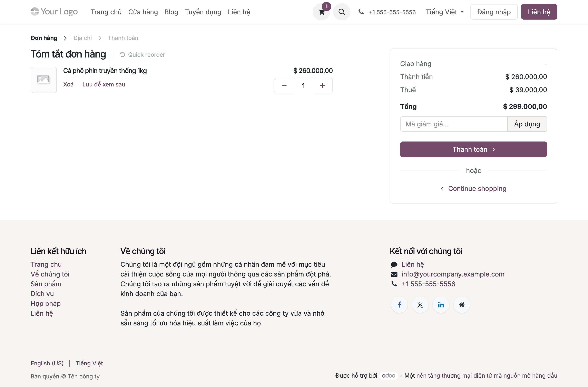
Task: Click the Continue shopping link
Action: [473, 189]
